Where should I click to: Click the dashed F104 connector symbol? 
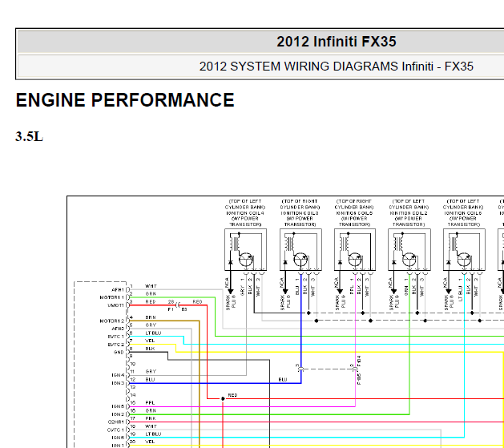pyautogui.click(x=354, y=369)
